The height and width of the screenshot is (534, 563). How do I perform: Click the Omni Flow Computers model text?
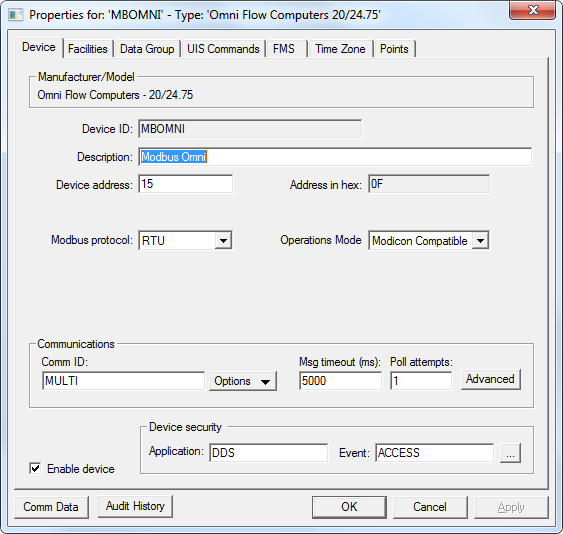pos(115,95)
